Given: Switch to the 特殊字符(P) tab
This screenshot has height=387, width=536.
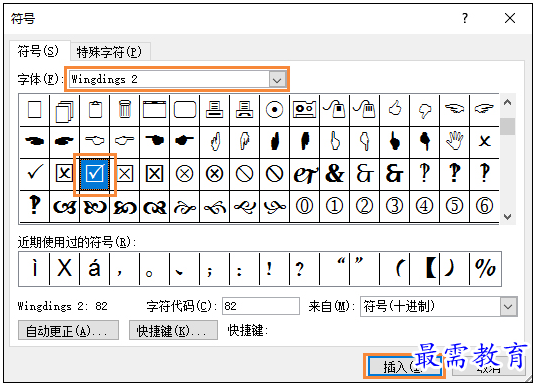Looking at the screenshot, I should tap(109, 52).
